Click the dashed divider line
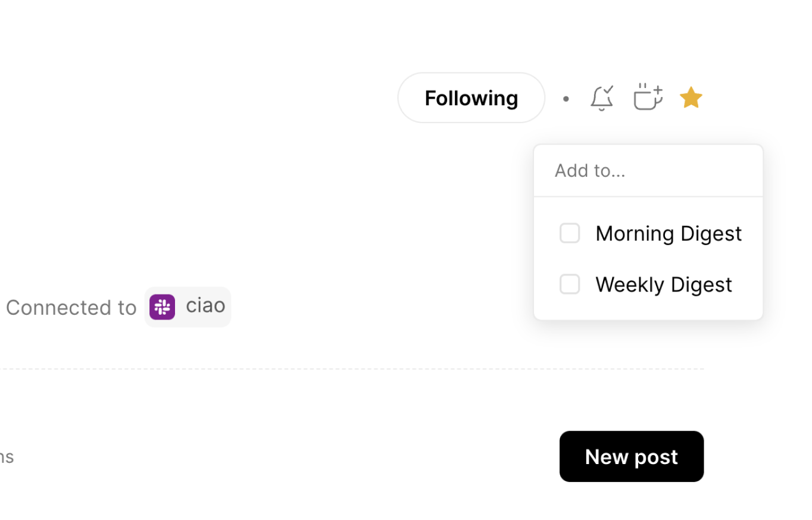812x520 pixels. (x=357, y=369)
